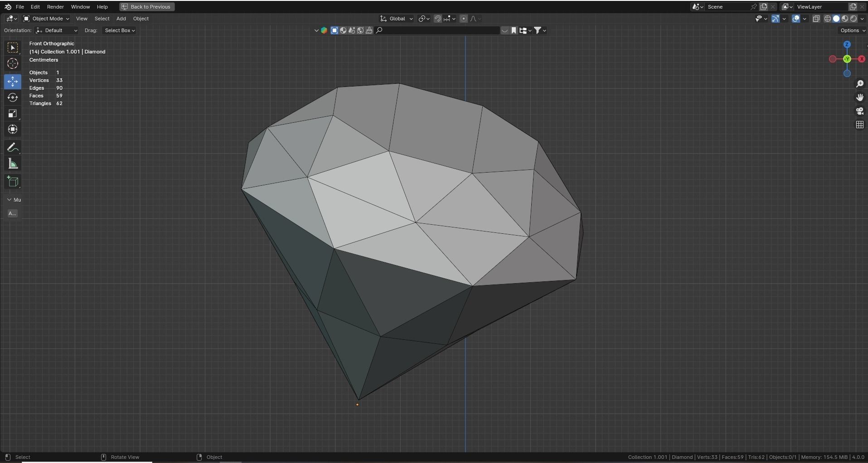Switch to rendered viewport shading
868x463 pixels.
[x=853, y=19]
